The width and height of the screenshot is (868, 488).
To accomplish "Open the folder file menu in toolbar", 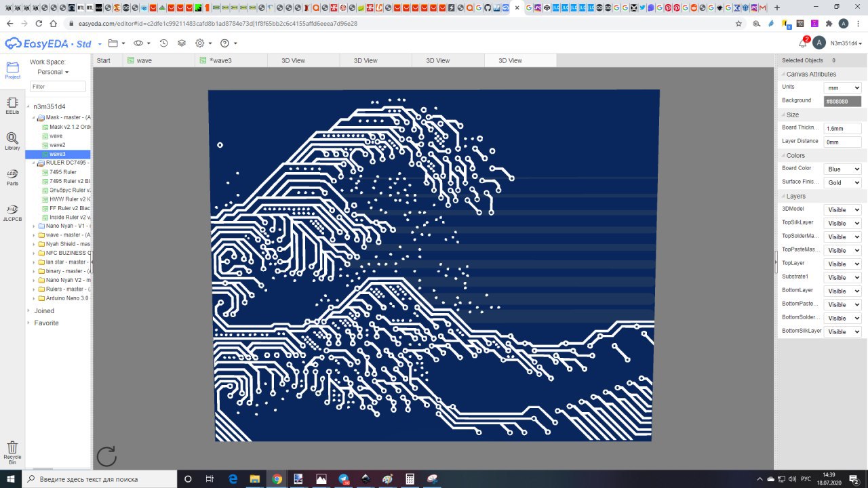I will click(x=117, y=43).
